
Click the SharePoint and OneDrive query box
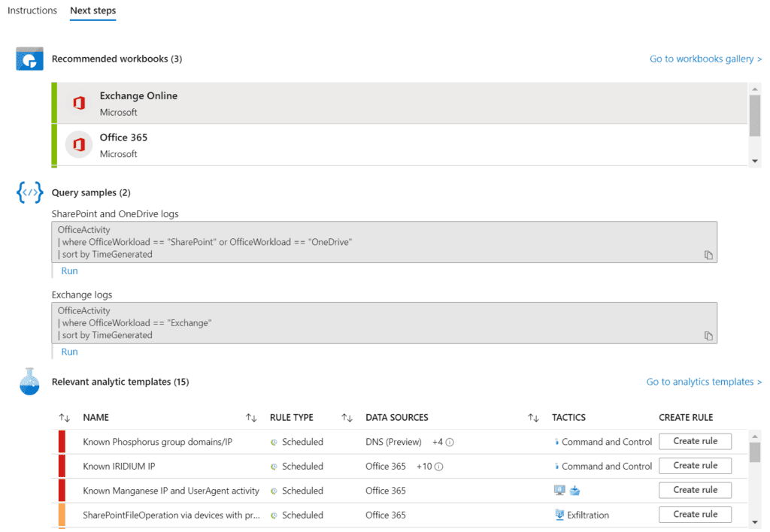384,242
